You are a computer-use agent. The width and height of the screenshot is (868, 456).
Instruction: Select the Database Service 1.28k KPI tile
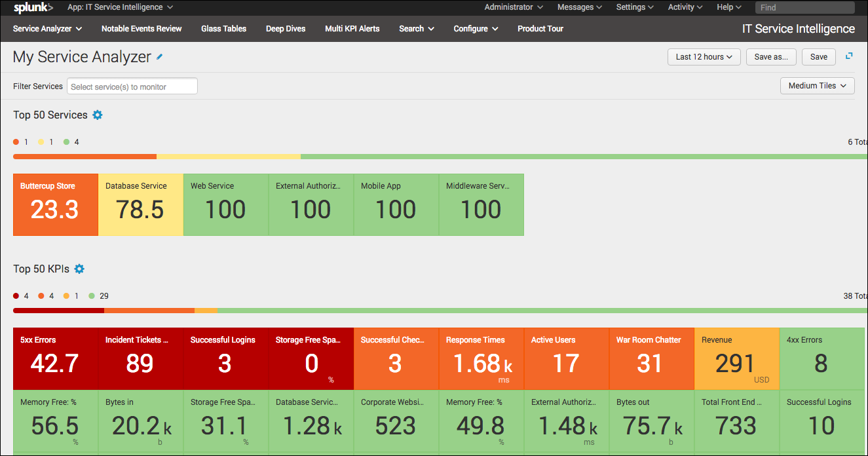(x=311, y=421)
